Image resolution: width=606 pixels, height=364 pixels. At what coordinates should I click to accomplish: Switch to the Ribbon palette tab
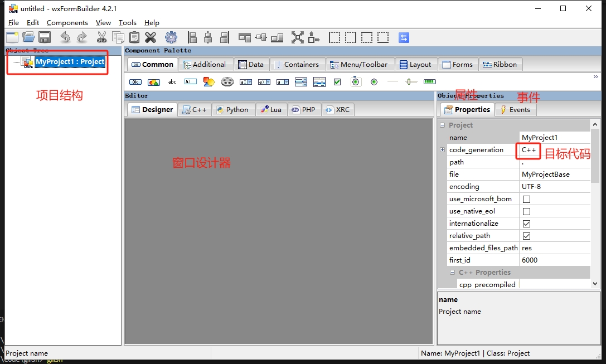501,65
